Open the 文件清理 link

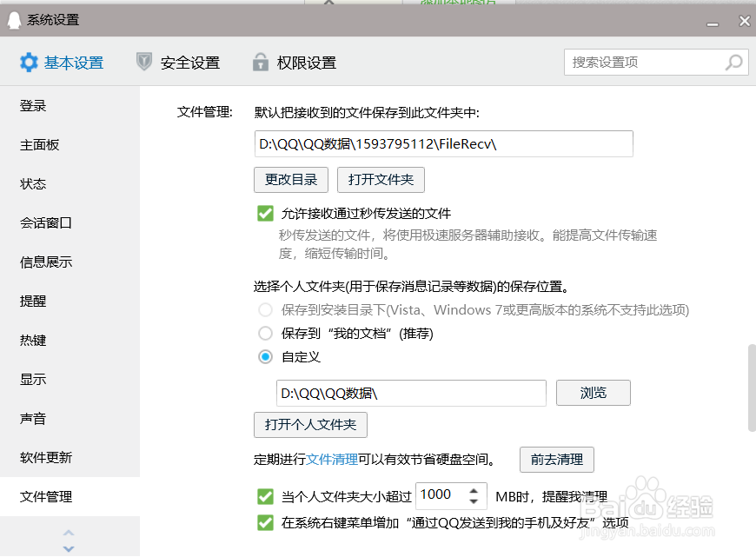332,460
